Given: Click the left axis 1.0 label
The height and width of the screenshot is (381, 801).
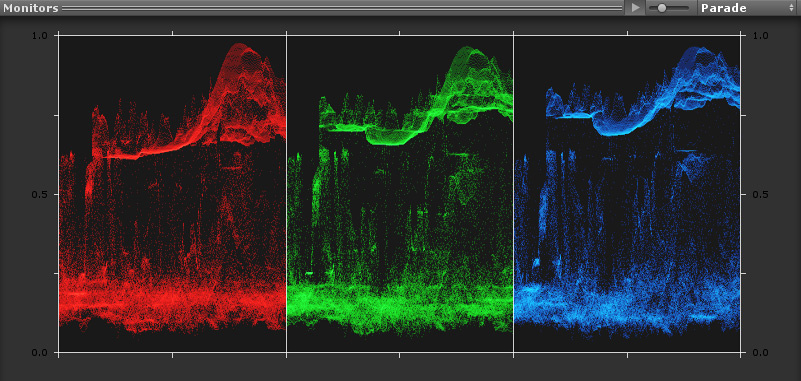Looking at the screenshot, I should [40, 36].
